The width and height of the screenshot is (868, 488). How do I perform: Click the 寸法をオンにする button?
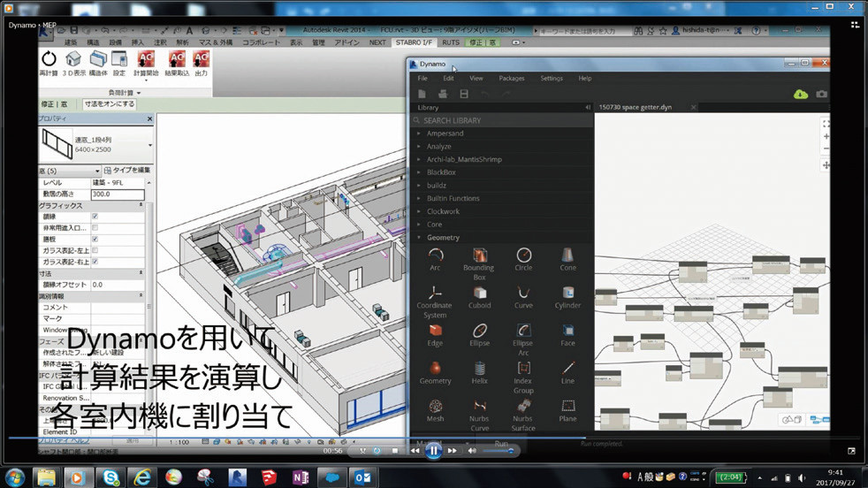coord(109,104)
